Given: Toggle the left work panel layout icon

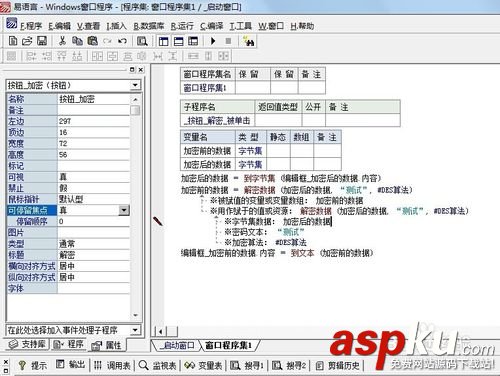Looking at the screenshot, I should (164, 41).
